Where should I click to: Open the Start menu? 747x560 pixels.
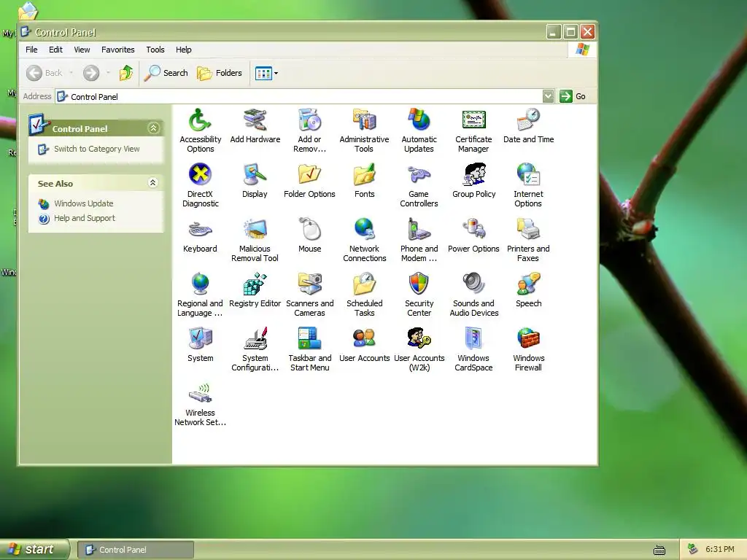pyautogui.click(x=34, y=550)
